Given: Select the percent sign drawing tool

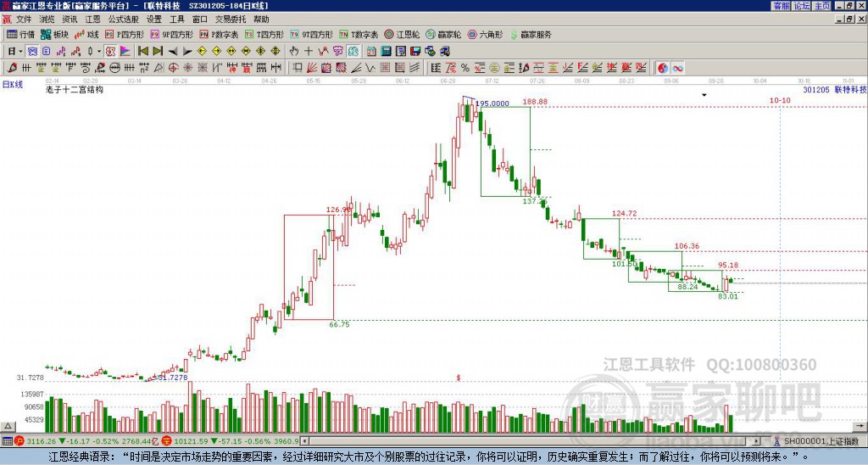Looking at the screenshot, I should click(x=465, y=68).
